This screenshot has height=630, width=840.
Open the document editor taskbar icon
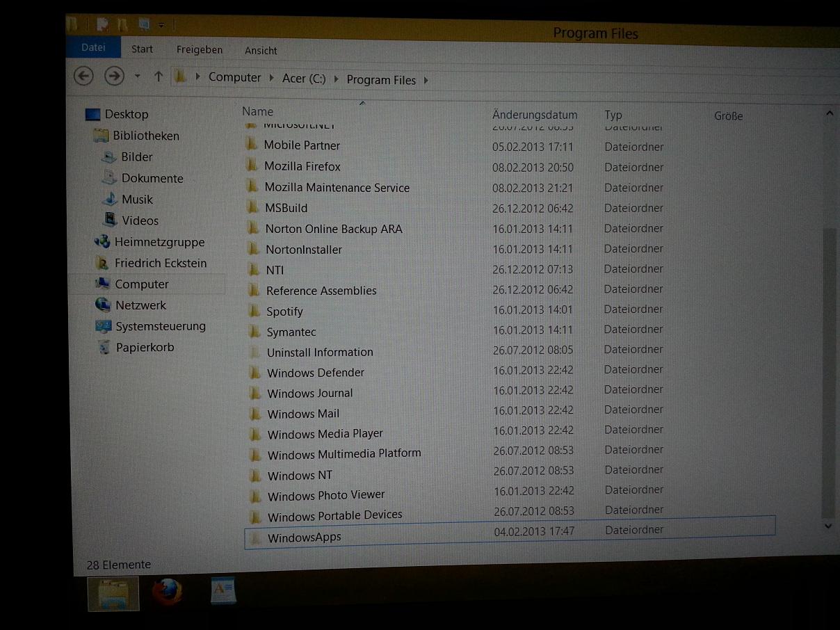point(223,591)
